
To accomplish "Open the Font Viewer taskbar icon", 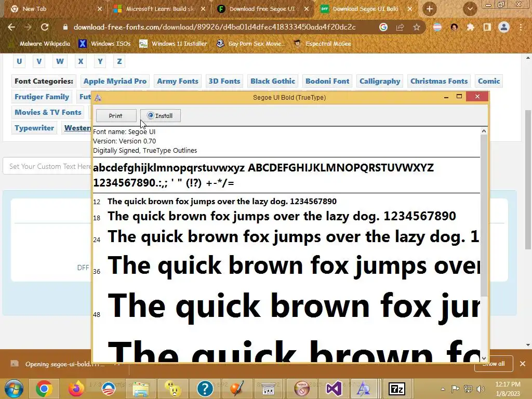I will click(x=364, y=389).
